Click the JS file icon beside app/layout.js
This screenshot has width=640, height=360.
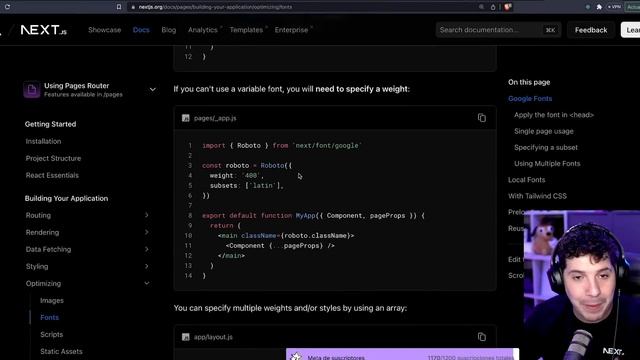pyautogui.click(x=186, y=337)
